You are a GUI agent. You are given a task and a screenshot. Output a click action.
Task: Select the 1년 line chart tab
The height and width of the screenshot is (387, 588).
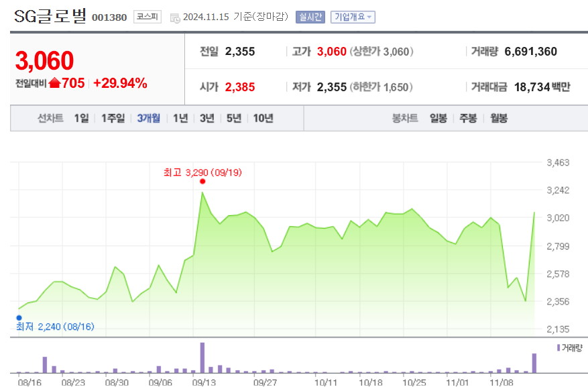pyautogui.click(x=180, y=118)
